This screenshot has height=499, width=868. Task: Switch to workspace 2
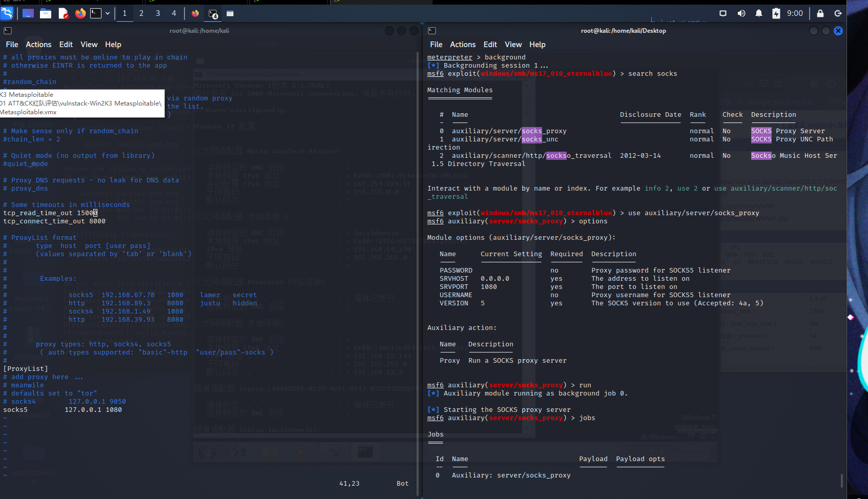pyautogui.click(x=141, y=13)
